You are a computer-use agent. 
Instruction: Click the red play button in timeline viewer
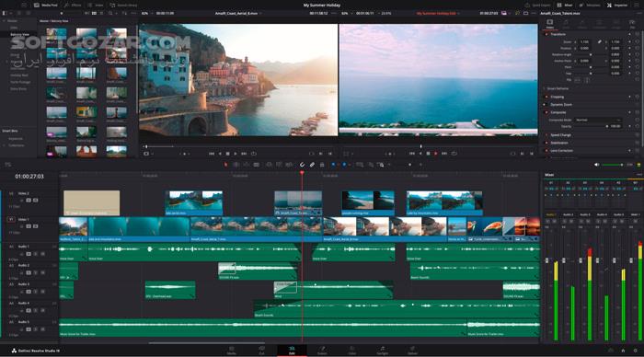click(x=436, y=154)
